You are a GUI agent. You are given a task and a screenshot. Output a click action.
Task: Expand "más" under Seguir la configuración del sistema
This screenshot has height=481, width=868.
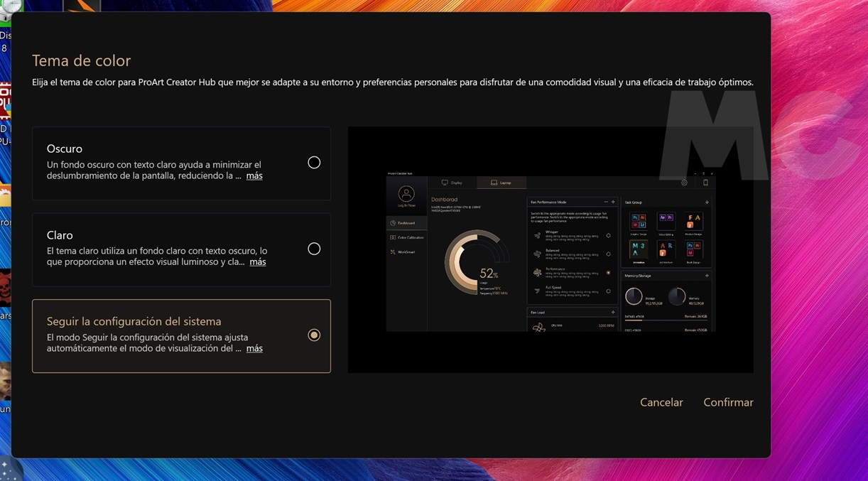(254, 349)
